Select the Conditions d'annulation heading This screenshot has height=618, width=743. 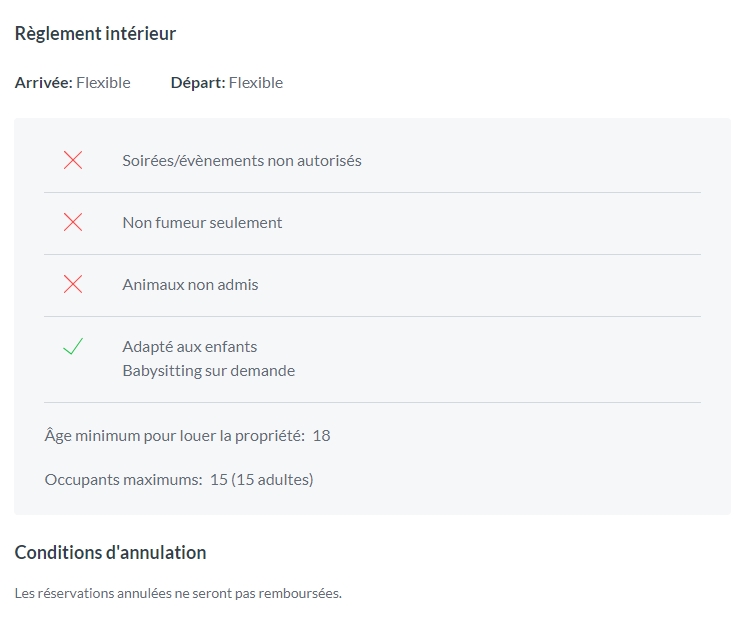click(110, 553)
